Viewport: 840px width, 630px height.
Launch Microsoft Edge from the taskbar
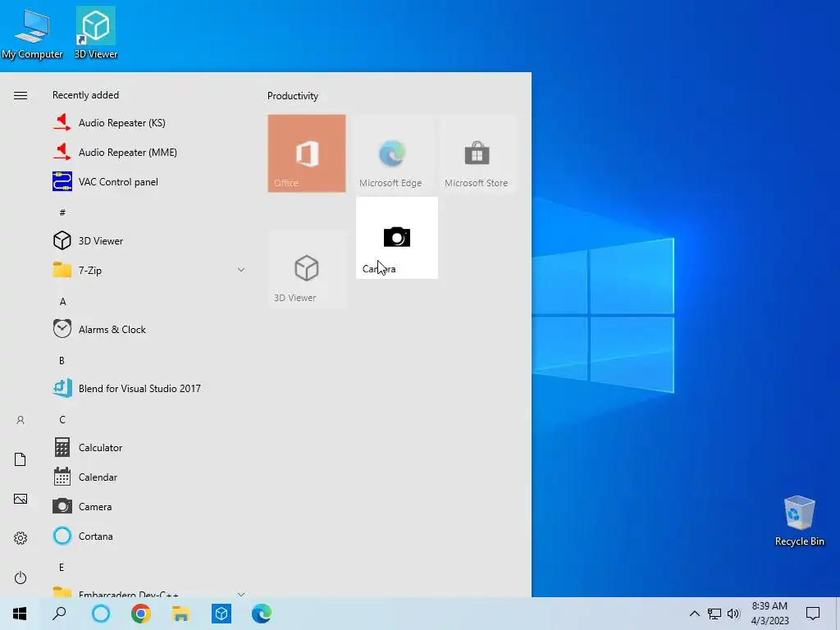click(x=262, y=614)
